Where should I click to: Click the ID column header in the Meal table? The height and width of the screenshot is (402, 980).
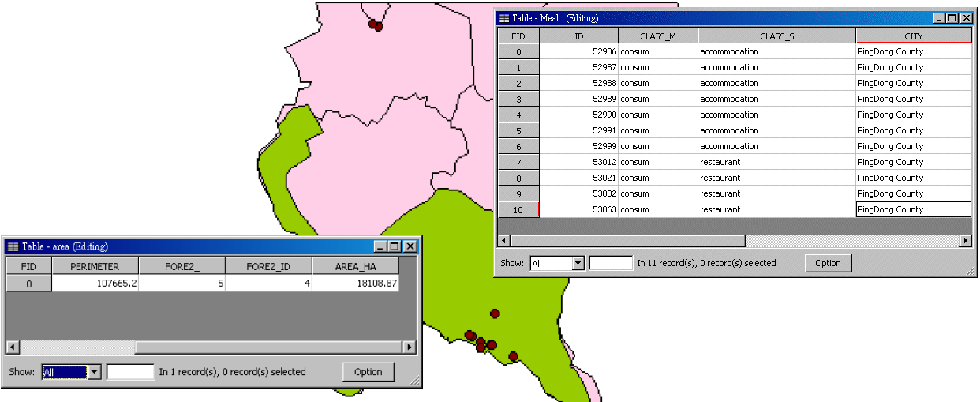pos(578,36)
